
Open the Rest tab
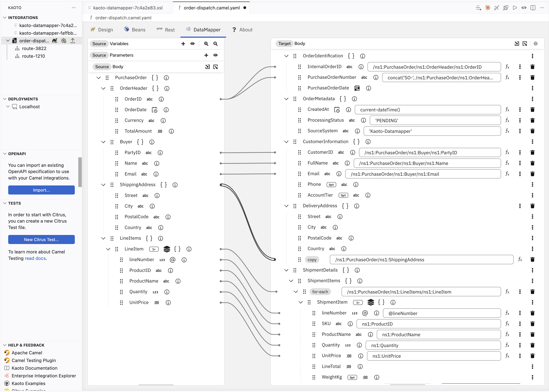pos(166,30)
